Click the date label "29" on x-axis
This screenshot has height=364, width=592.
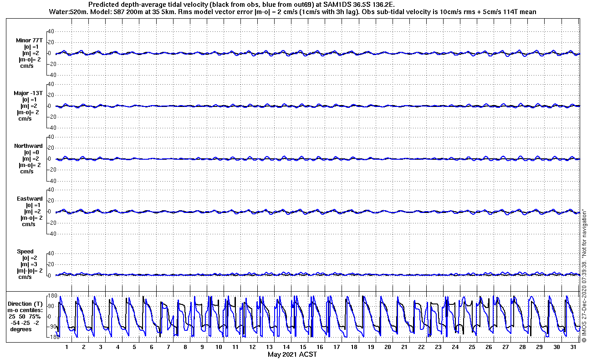point(539,347)
